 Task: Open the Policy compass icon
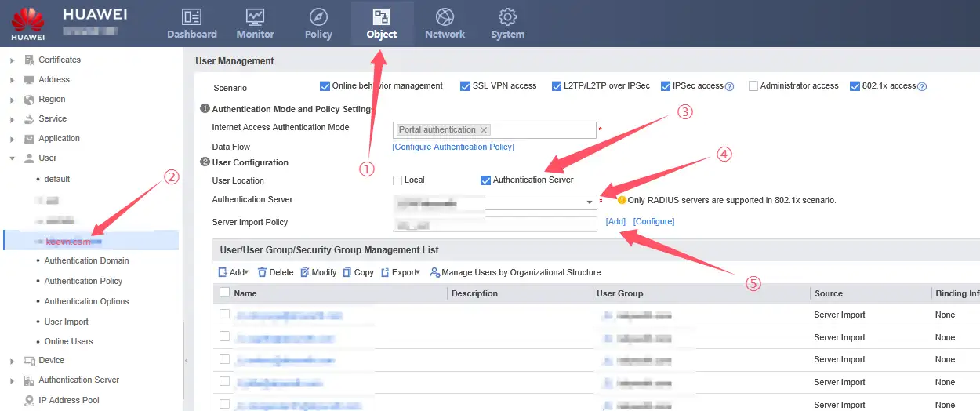coord(318,17)
